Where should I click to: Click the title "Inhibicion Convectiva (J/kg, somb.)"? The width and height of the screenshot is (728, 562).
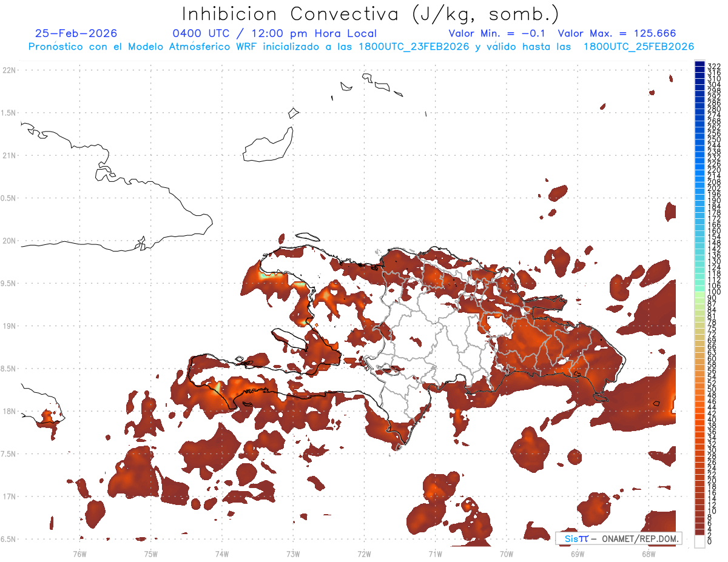point(370,14)
